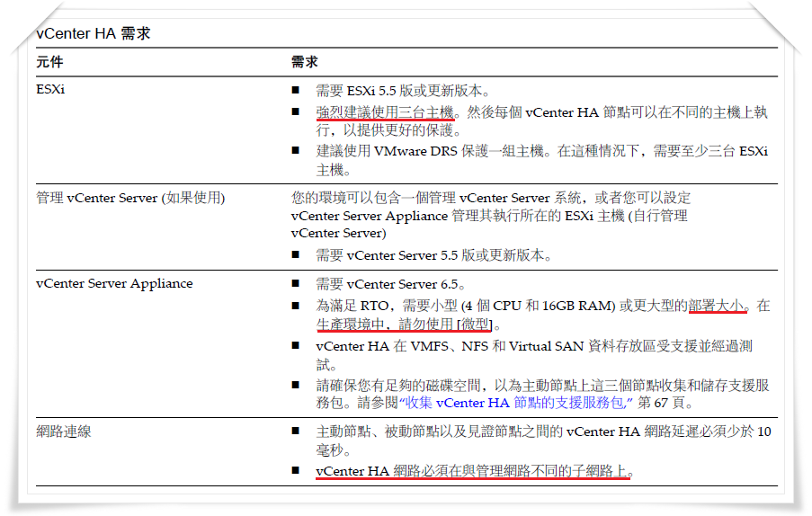This screenshot has height=516, width=812.
Task: Click text '需要 vCenter Server 6.5'
Action: (388, 284)
